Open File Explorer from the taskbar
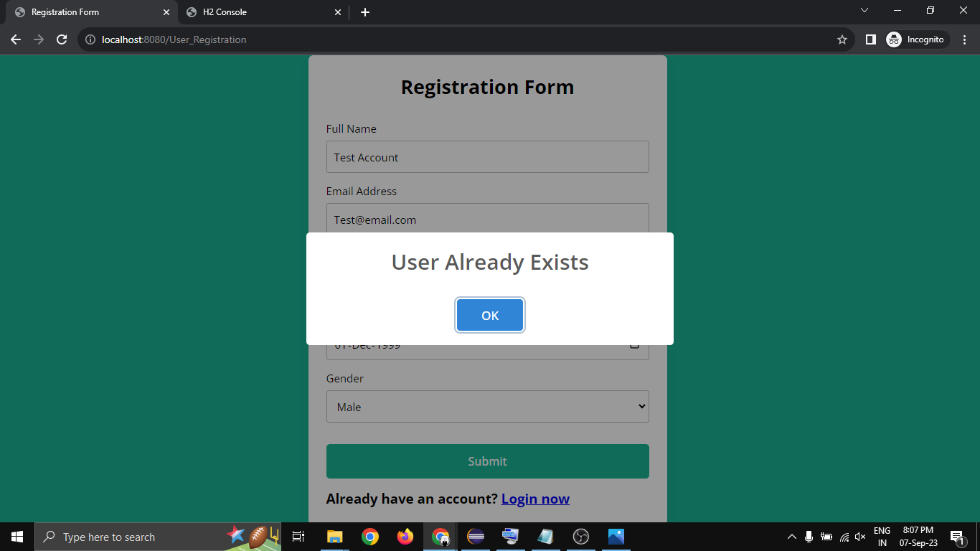The height and width of the screenshot is (551, 980). pos(334,537)
